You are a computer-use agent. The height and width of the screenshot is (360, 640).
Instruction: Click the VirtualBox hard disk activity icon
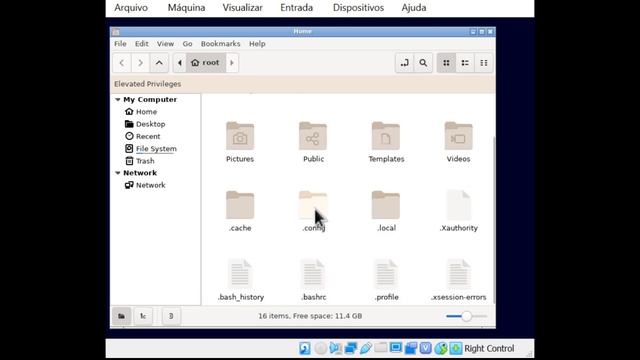point(304,348)
